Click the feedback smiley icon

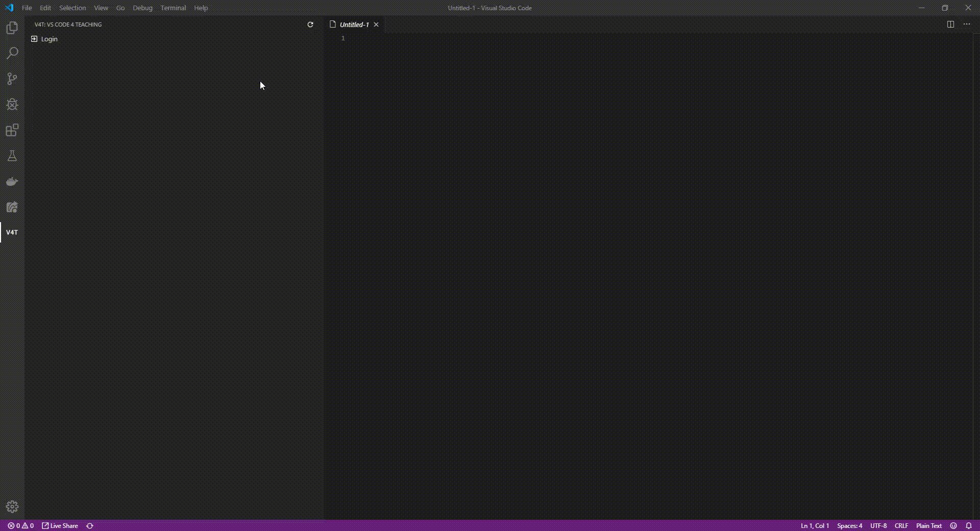953,525
